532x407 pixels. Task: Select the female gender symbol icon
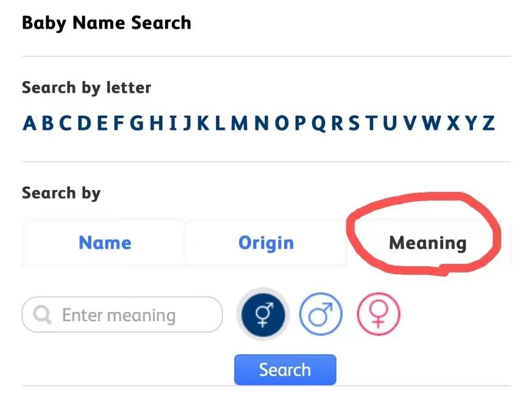point(378,315)
